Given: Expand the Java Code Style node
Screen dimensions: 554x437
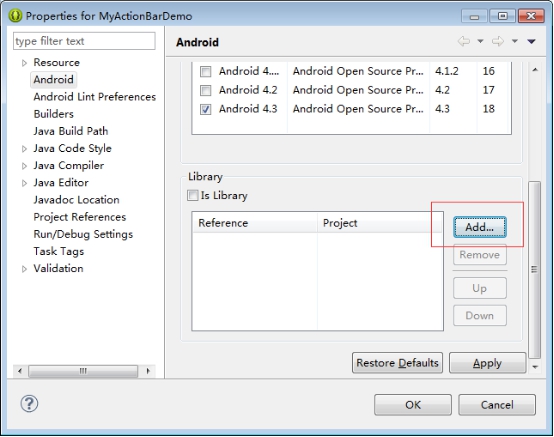Looking at the screenshot, I should (x=24, y=149).
